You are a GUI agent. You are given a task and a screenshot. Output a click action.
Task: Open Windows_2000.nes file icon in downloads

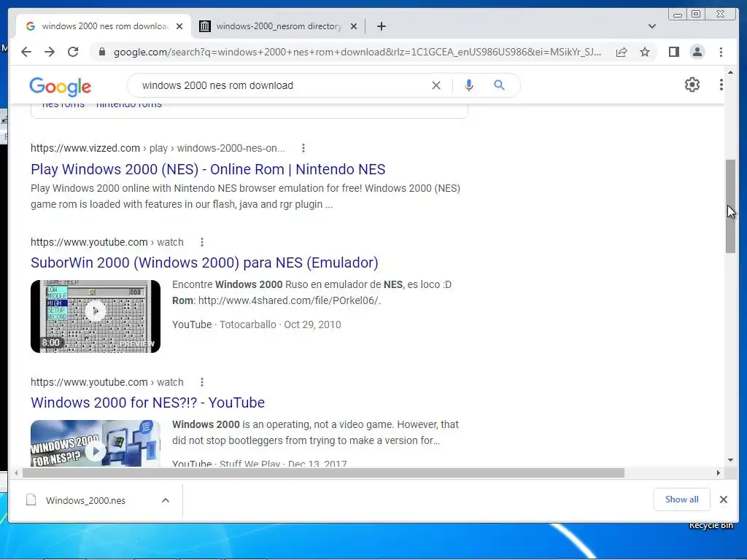[x=31, y=499]
